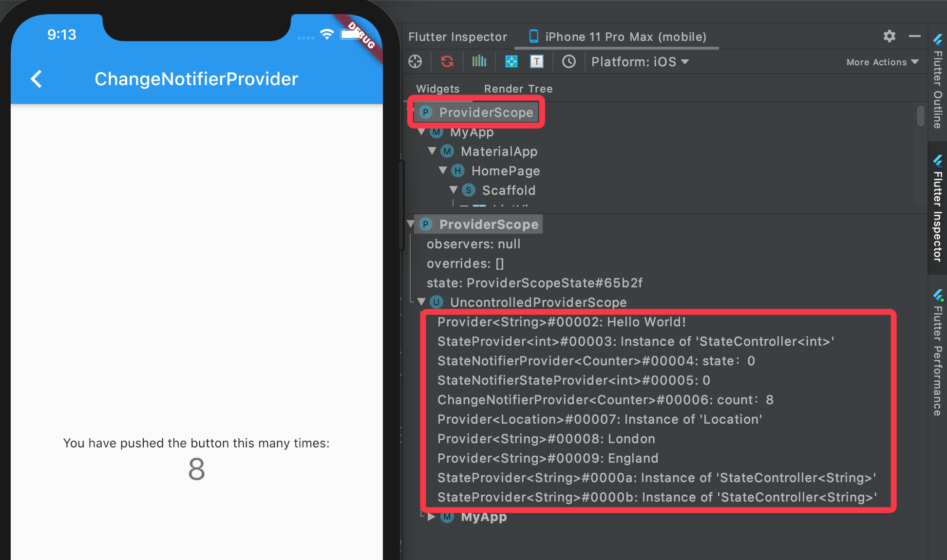The height and width of the screenshot is (560, 947).
Task: Collapse the MaterialApp tree node
Action: click(432, 151)
